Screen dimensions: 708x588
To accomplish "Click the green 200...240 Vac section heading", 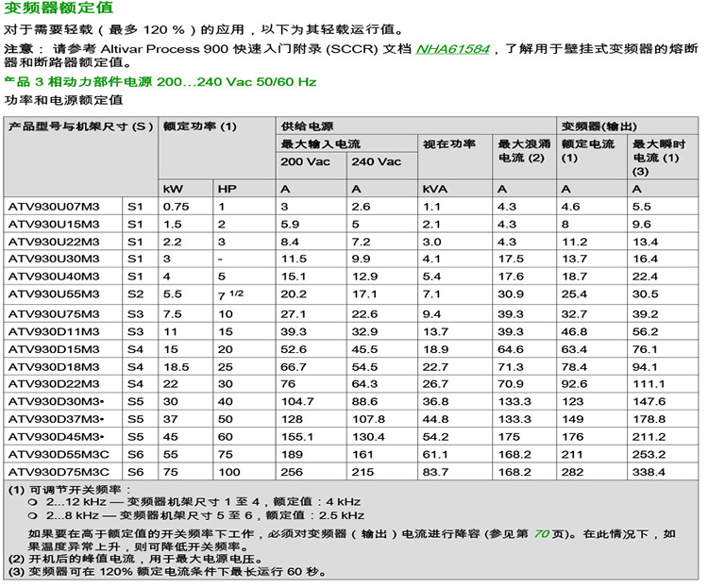I will click(160, 82).
